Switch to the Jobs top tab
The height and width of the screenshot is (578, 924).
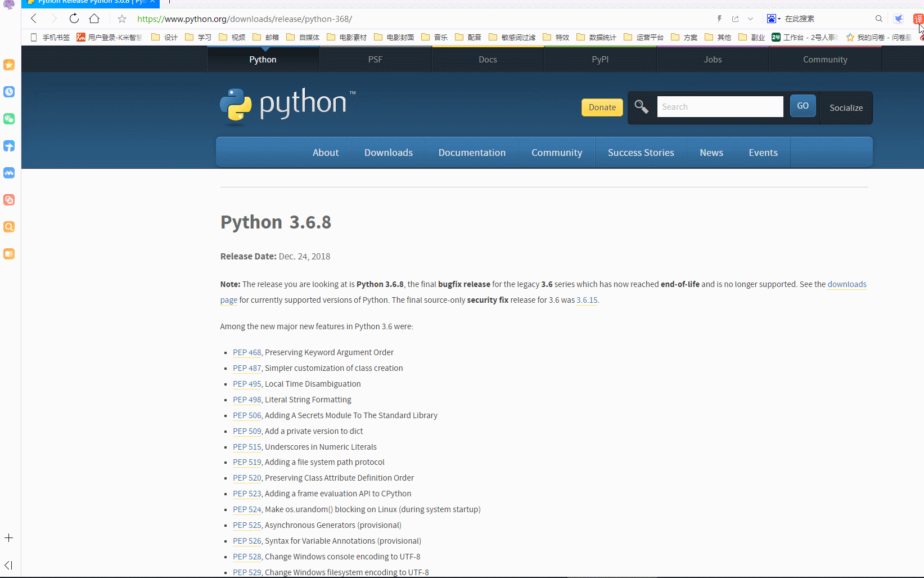(713, 59)
